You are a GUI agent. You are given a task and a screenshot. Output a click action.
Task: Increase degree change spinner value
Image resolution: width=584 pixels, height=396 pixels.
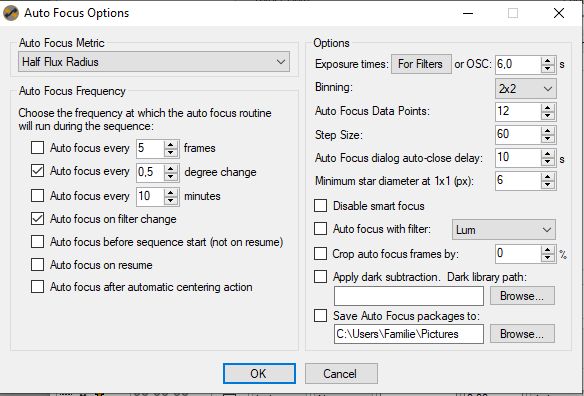(x=171, y=168)
